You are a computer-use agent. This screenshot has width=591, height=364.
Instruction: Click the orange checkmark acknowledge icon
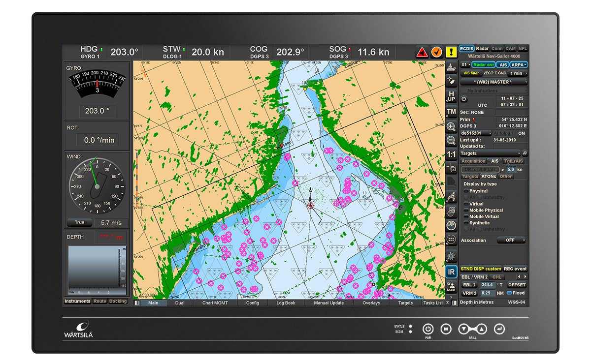[x=436, y=52]
